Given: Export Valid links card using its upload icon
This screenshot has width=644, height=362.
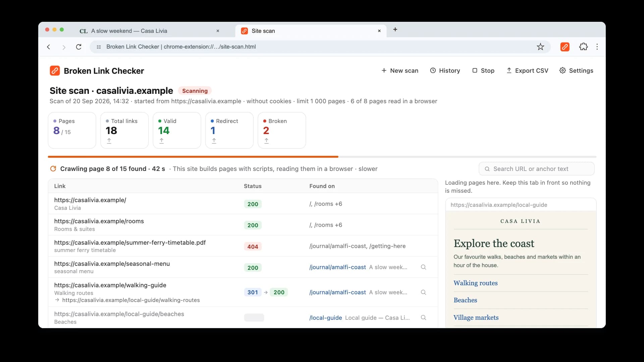Looking at the screenshot, I should point(162,141).
